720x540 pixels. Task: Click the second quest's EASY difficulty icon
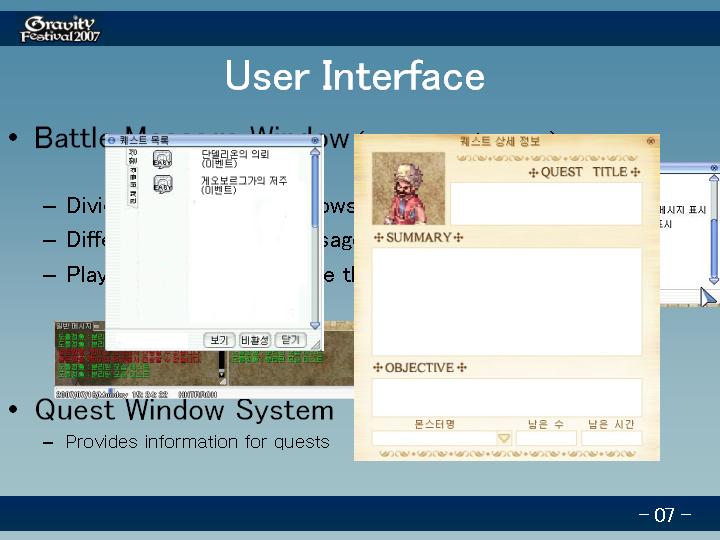coord(162,184)
